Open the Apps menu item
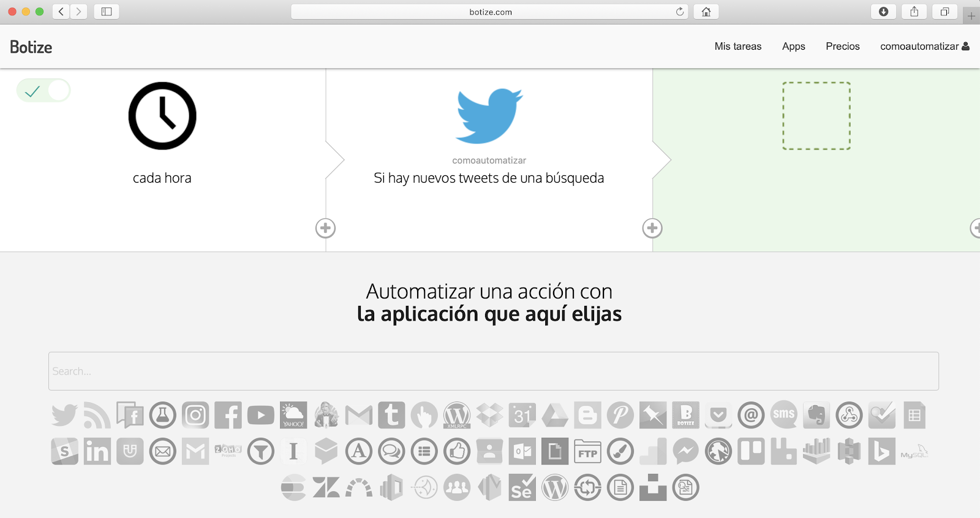980x518 pixels. click(x=794, y=47)
